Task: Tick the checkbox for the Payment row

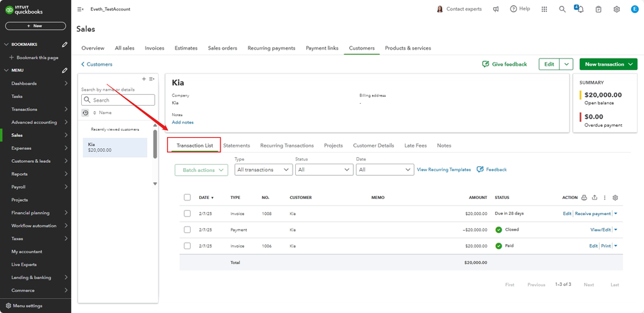Action: click(187, 229)
